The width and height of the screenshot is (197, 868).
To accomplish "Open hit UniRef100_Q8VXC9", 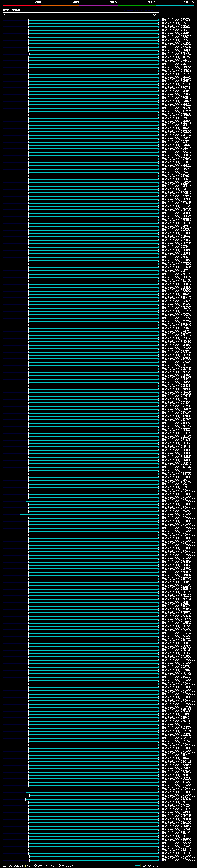I will click(x=177, y=23).
